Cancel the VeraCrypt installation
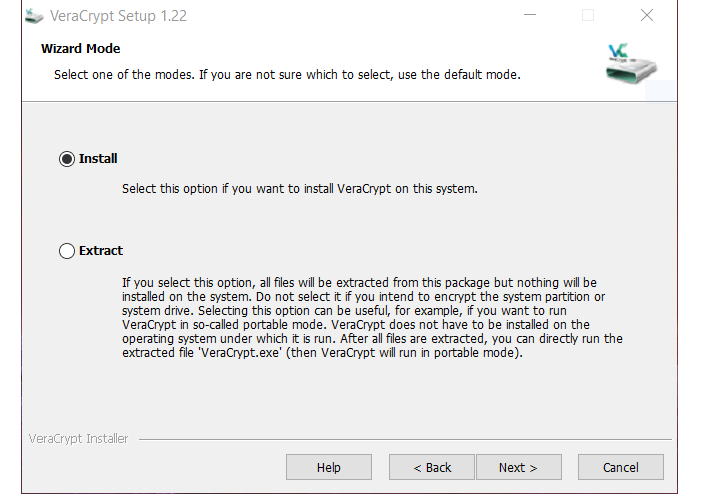The height and width of the screenshot is (495, 702). 621,467
